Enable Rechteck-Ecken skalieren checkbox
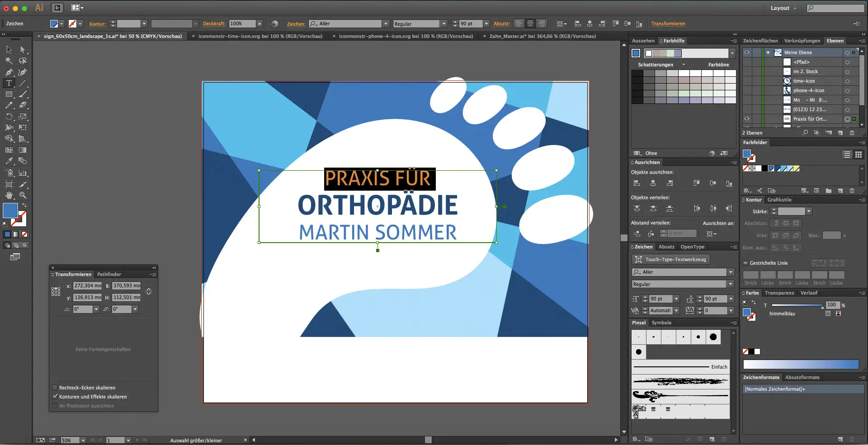Image resolution: width=868 pixels, height=445 pixels. tap(55, 388)
